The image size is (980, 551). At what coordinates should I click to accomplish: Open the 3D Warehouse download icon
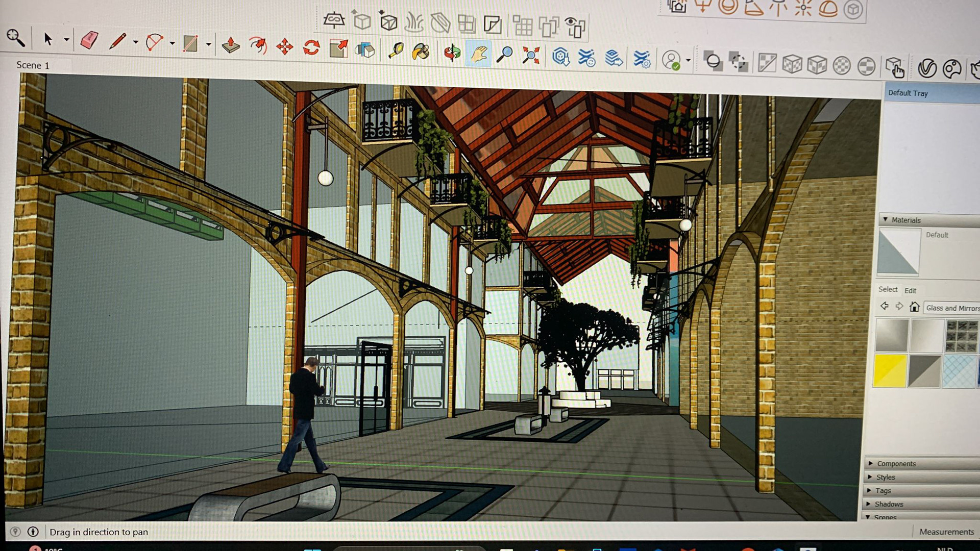(560, 57)
